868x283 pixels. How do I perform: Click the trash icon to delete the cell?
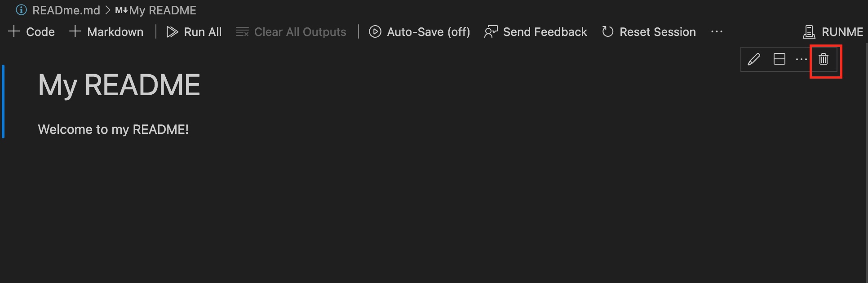click(824, 59)
